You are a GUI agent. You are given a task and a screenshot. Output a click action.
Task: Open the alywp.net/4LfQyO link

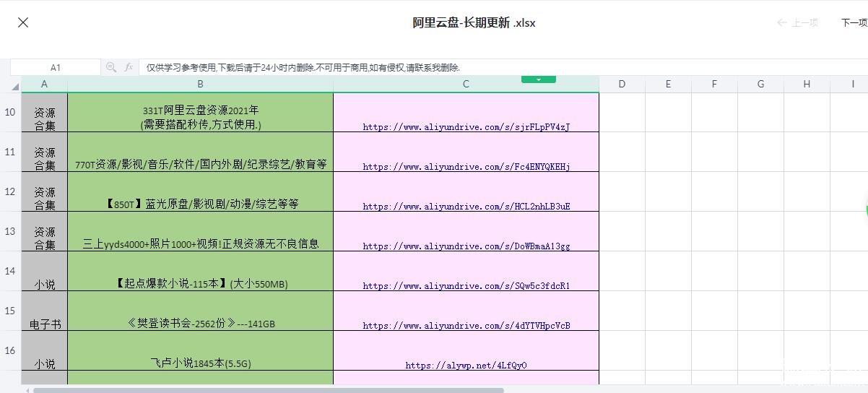[x=466, y=366]
